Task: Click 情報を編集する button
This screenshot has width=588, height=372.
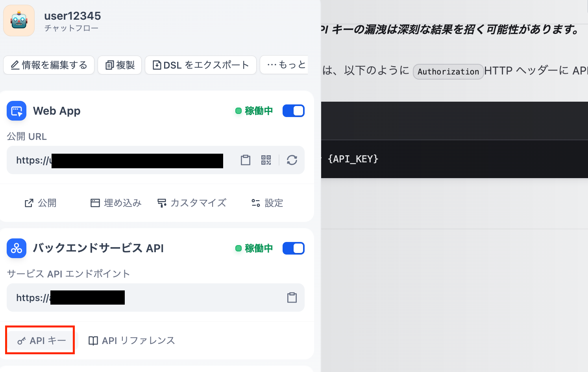Action: pyautogui.click(x=49, y=65)
